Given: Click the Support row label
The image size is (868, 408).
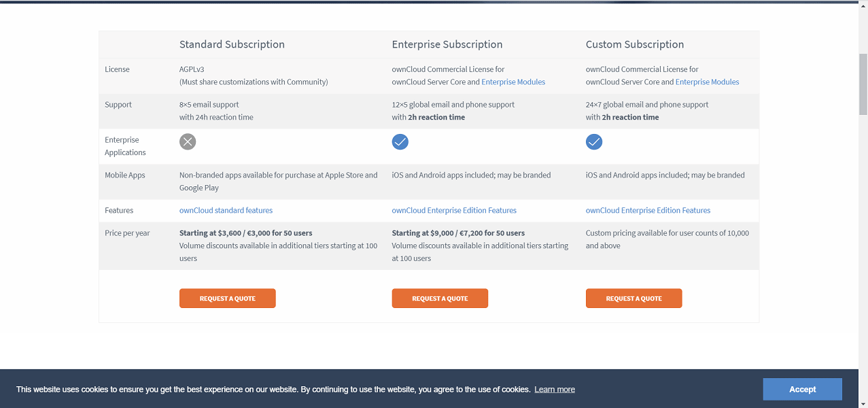Looking at the screenshot, I should 118,105.
